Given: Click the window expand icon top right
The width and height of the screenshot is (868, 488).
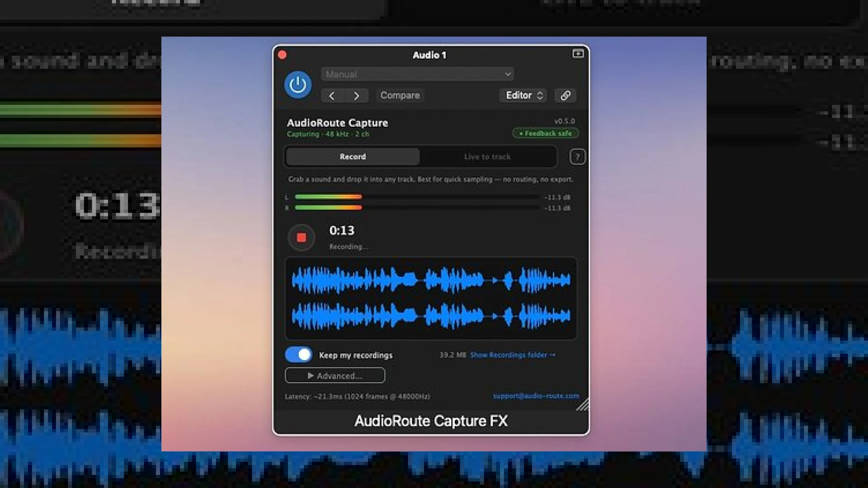Looking at the screenshot, I should pyautogui.click(x=578, y=54).
